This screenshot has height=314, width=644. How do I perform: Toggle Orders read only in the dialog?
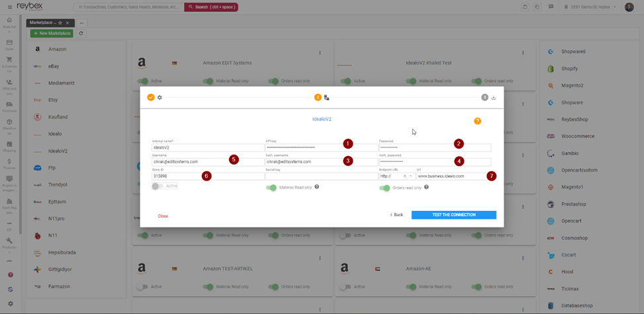point(385,188)
